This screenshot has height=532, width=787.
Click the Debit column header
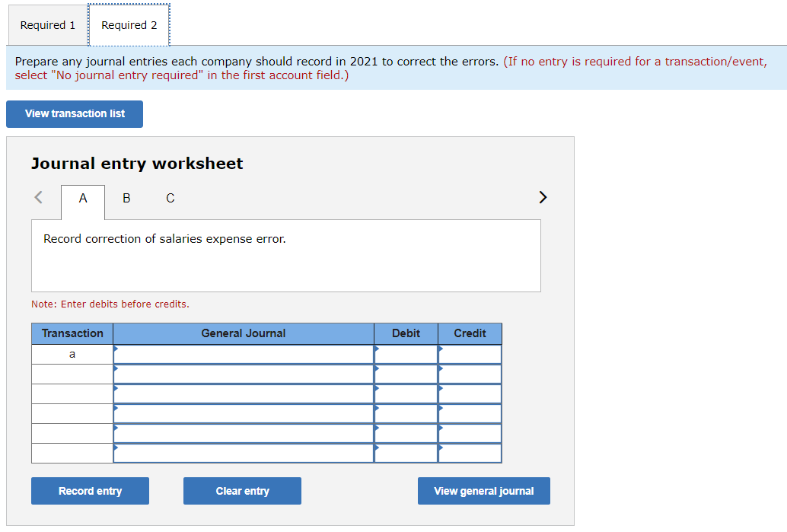406,334
